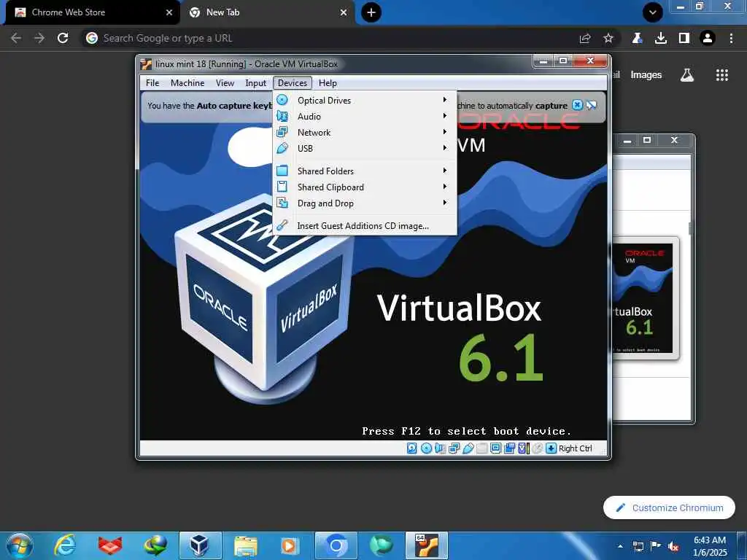Open the View menu of the VM window
747x560 pixels.
coord(225,83)
